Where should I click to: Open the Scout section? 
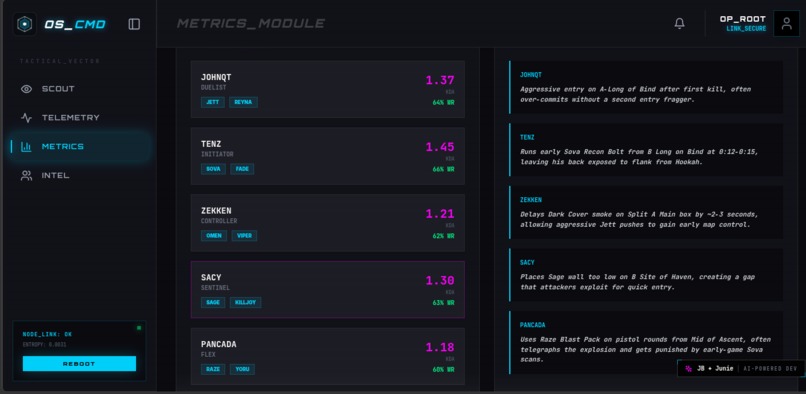(80, 89)
